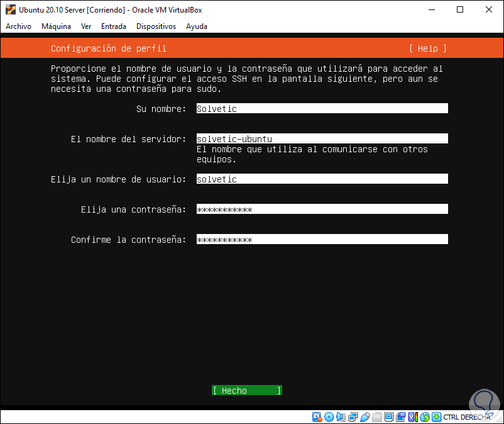Close the VirtualBox window
This screenshot has width=504, height=424.
pos(488,9)
